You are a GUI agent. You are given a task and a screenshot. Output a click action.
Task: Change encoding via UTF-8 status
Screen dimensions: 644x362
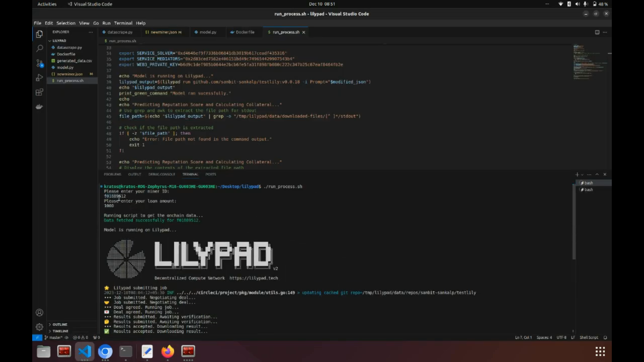[x=561, y=337]
